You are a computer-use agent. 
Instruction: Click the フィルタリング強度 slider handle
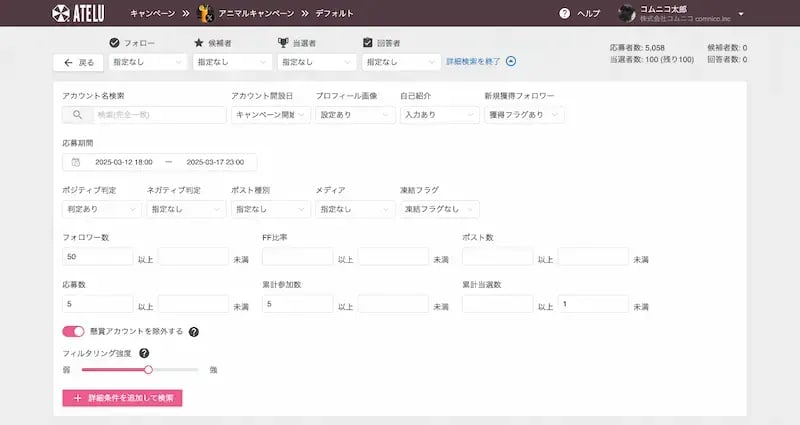[148, 369]
